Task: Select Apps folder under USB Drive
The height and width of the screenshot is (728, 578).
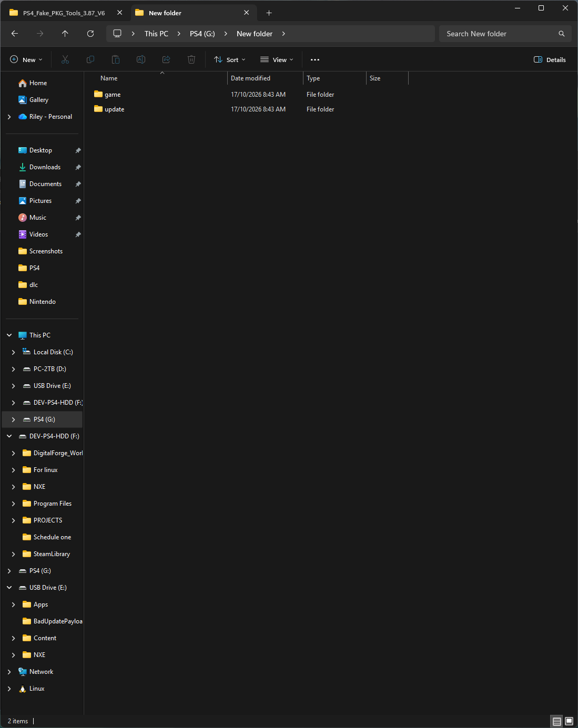Action: click(x=36, y=604)
